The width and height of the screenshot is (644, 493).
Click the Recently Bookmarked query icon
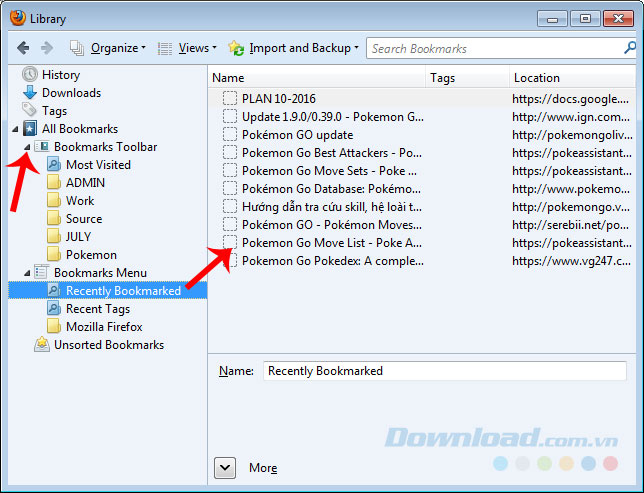point(54,290)
